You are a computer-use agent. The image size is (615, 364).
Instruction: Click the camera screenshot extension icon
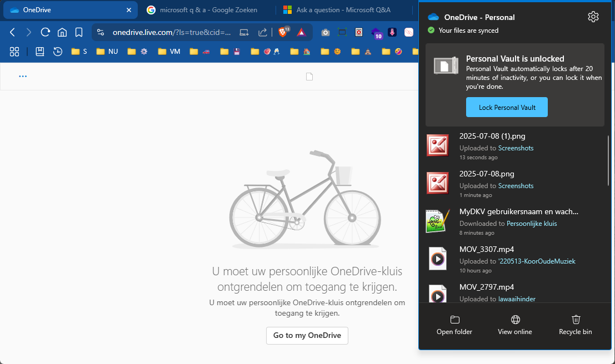coord(326,32)
